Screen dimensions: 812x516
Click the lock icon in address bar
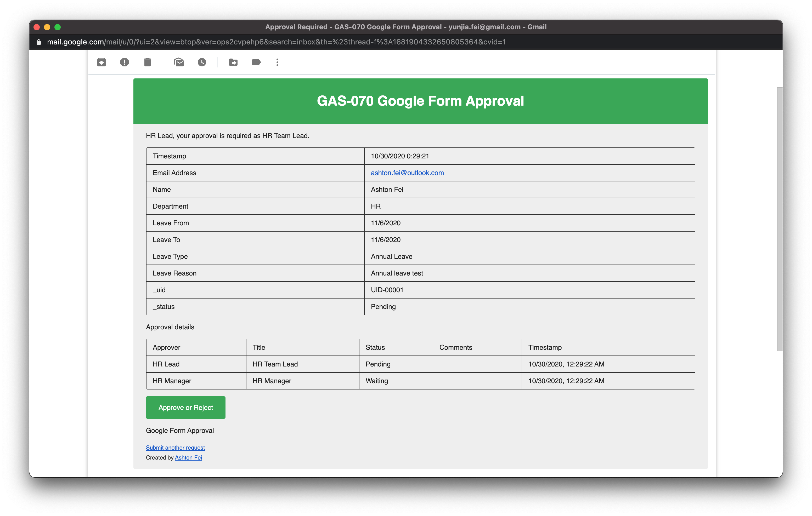[39, 42]
